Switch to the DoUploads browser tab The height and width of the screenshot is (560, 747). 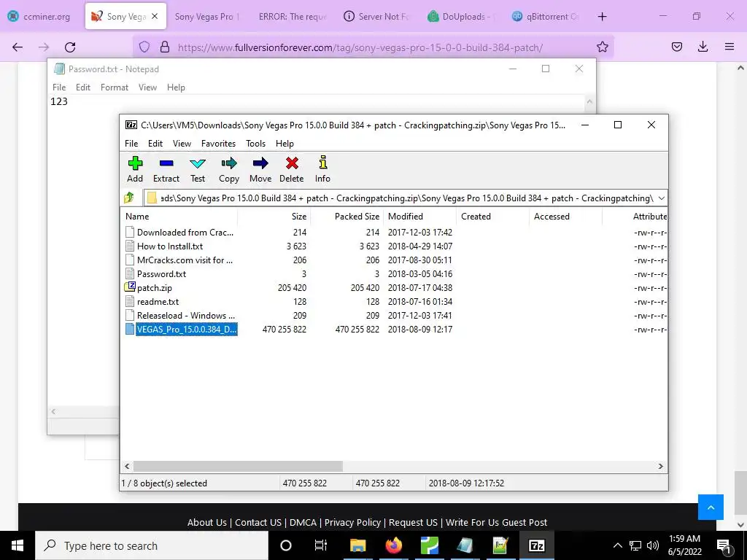pos(461,16)
